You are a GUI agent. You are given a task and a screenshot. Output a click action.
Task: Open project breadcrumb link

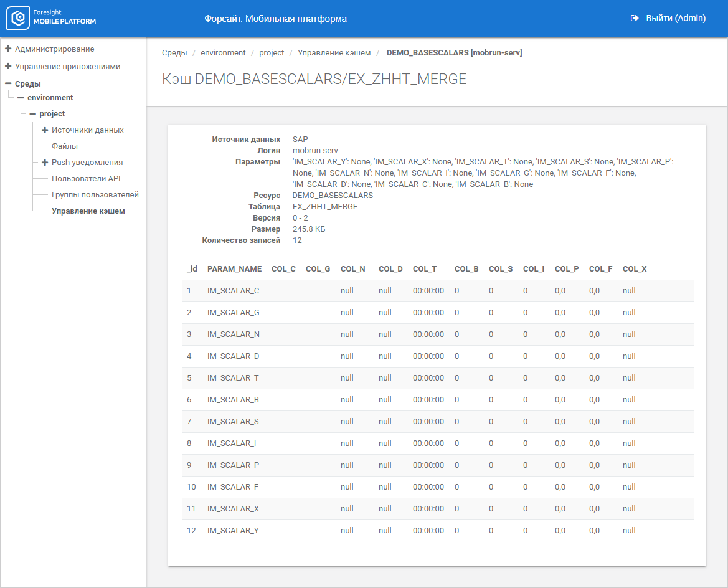[272, 53]
